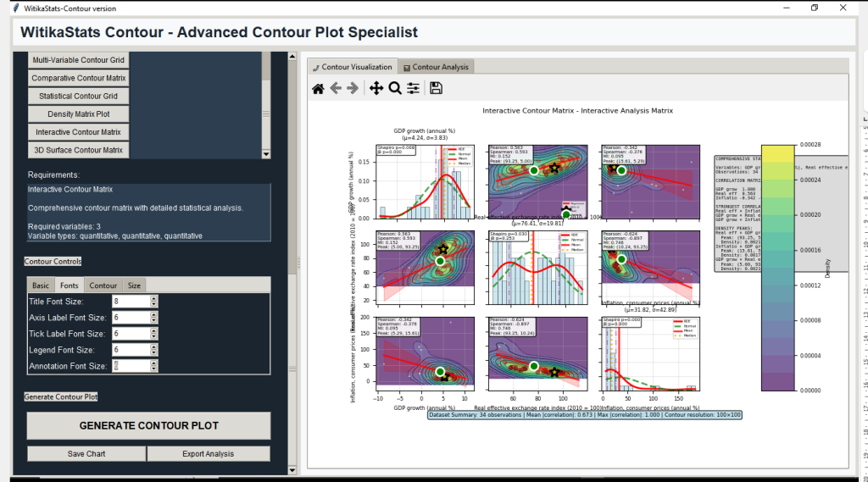Open the Basic controls tab
The width and height of the screenshot is (868, 482).
point(41,285)
